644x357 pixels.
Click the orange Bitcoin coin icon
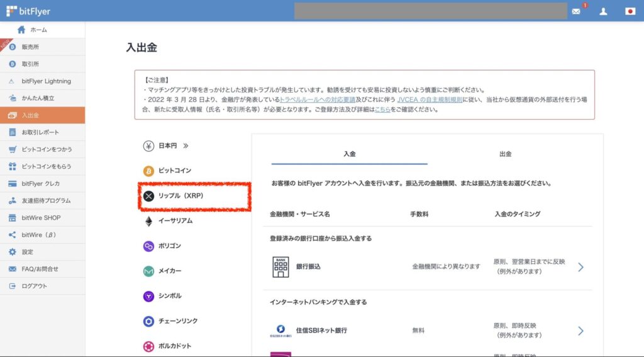pyautogui.click(x=148, y=171)
